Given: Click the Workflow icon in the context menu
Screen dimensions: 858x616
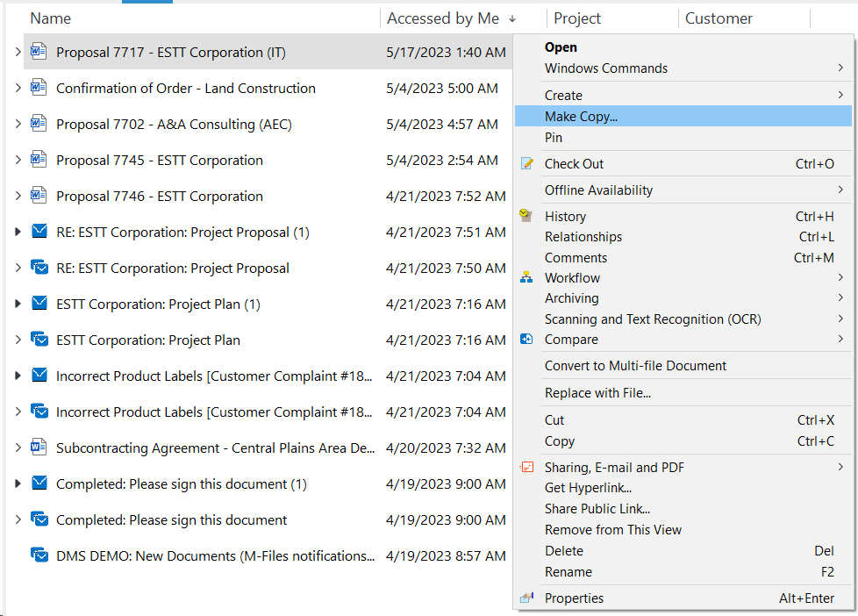Looking at the screenshot, I should pyautogui.click(x=526, y=277).
